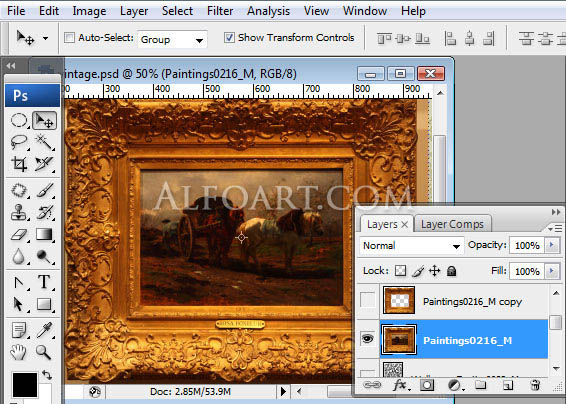Screen dimensions: 566x404
Task: Delete layer with trash icon
Action: pyautogui.click(x=536, y=385)
